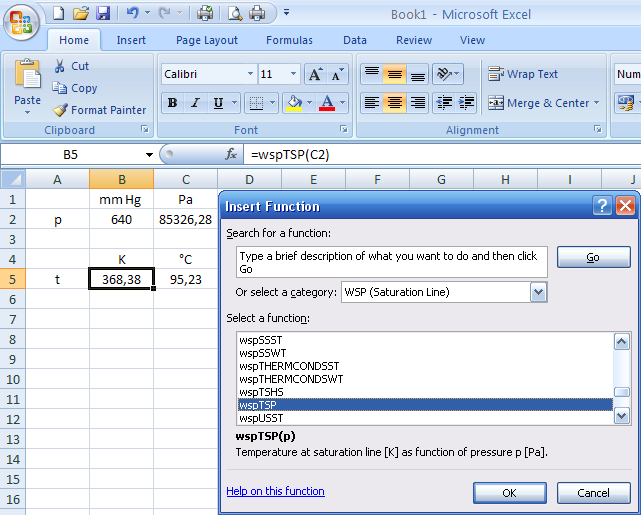Open Alignment dialog launcher
The height and width of the screenshot is (515, 641).
point(598,129)
